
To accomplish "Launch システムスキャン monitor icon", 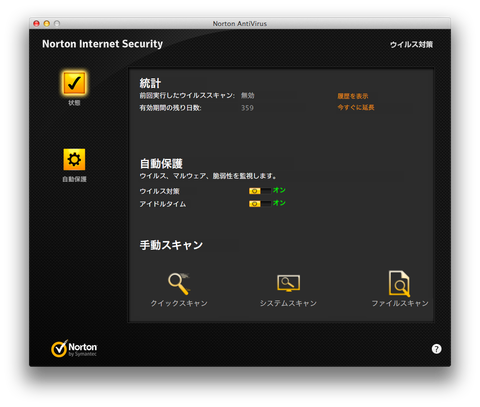I will tap(288, 283).
